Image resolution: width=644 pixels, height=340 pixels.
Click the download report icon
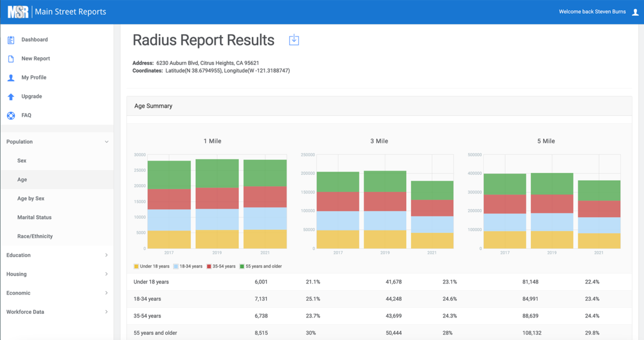294,40
